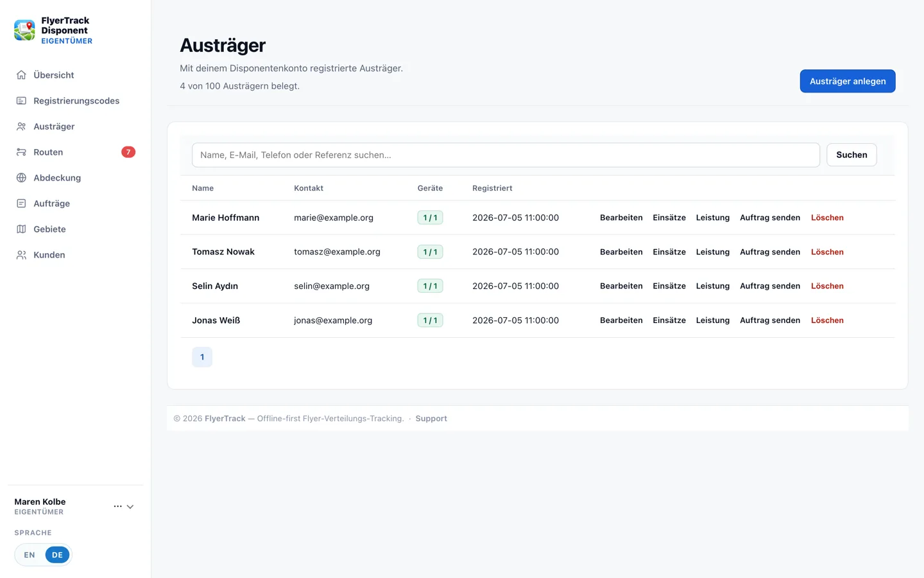The height and width of the screenshot is (578, 924).
Task: Click Auftrag senden for Jonas Weiß
Action: click(770, 320)
